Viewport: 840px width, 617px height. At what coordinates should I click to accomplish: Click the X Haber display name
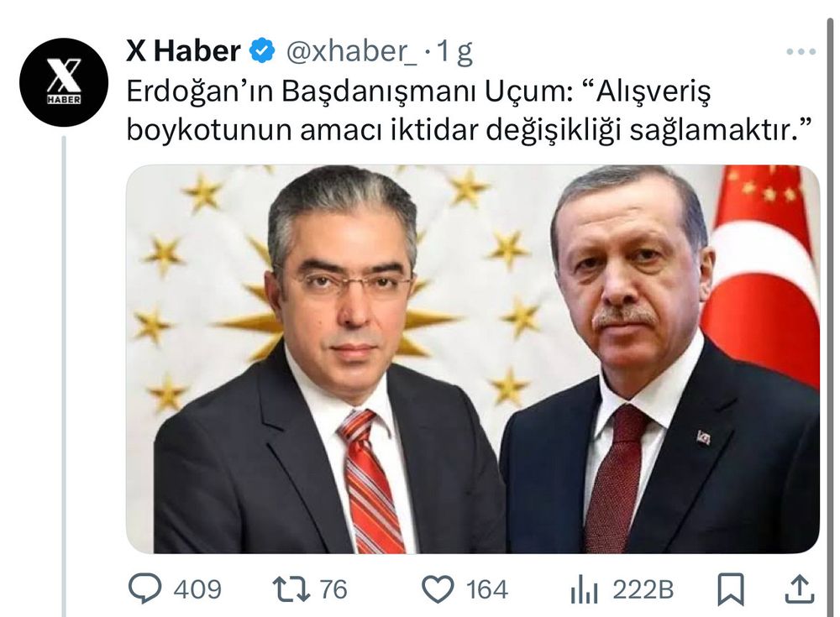[x=183, y=51]
